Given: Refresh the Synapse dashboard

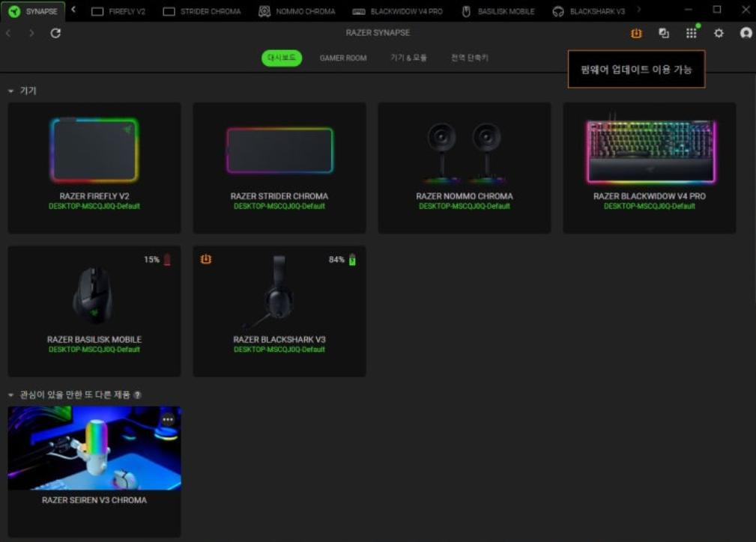Looking at the screenshot, I should (55, 33).
